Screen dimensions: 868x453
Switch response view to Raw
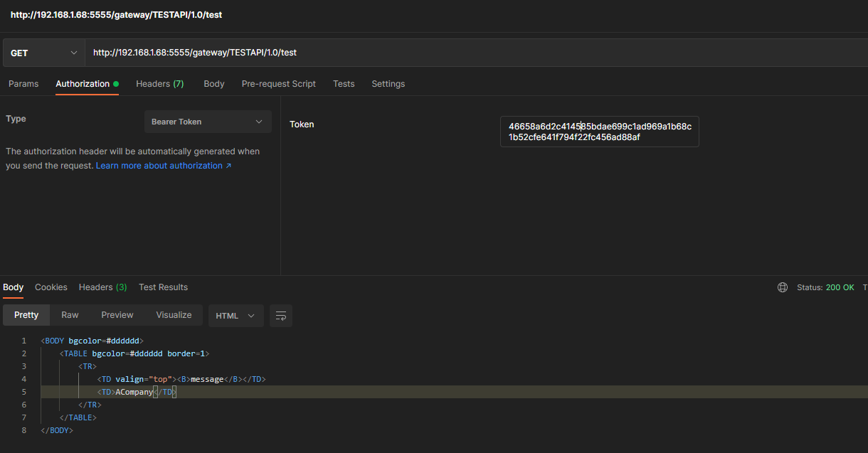(x=70, y=315)
